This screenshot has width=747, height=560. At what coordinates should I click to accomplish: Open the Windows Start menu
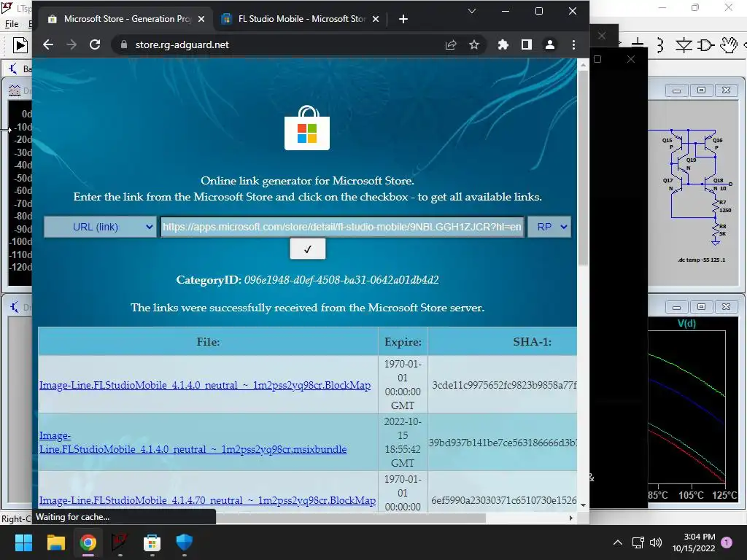coord(23,542)
